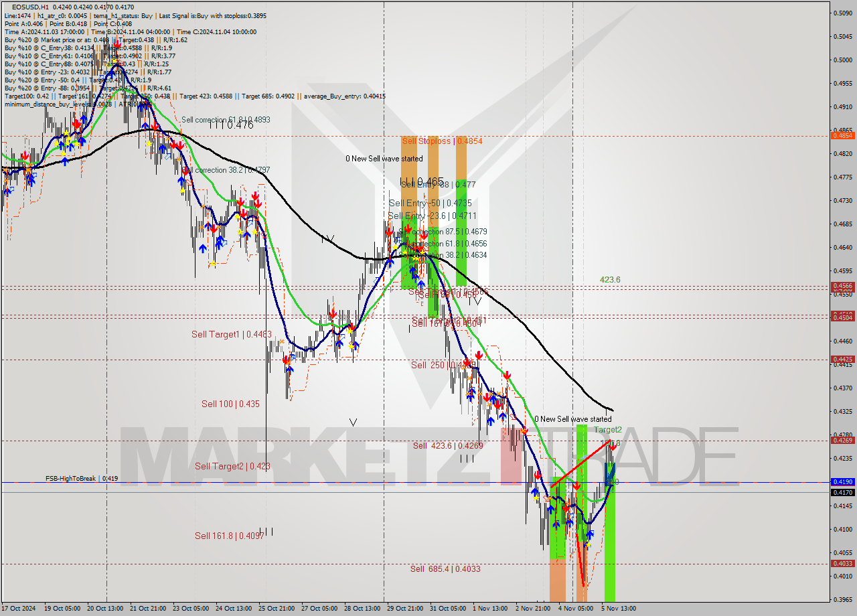Click the 'Sell Entry -23.6 | 0.4711' label
The height and width of the screenshot is (616, 857).
[433, 216]
